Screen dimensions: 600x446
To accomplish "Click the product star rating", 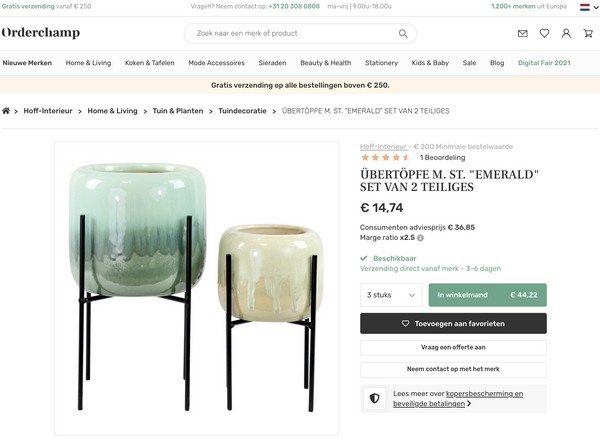I will [x=385, y=157].
